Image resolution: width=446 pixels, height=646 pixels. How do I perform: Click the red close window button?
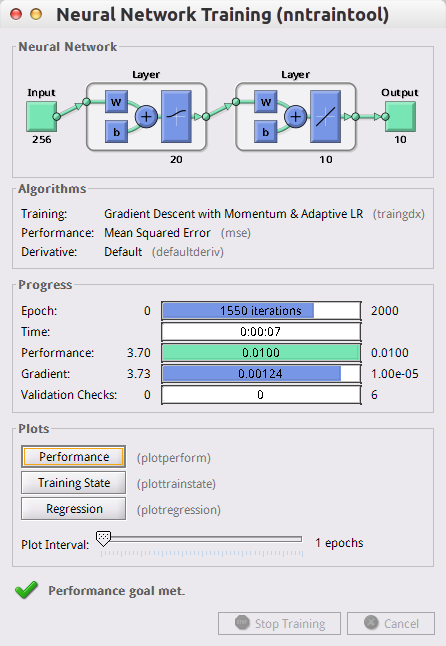pyautogui.click(x=16, y=14)
